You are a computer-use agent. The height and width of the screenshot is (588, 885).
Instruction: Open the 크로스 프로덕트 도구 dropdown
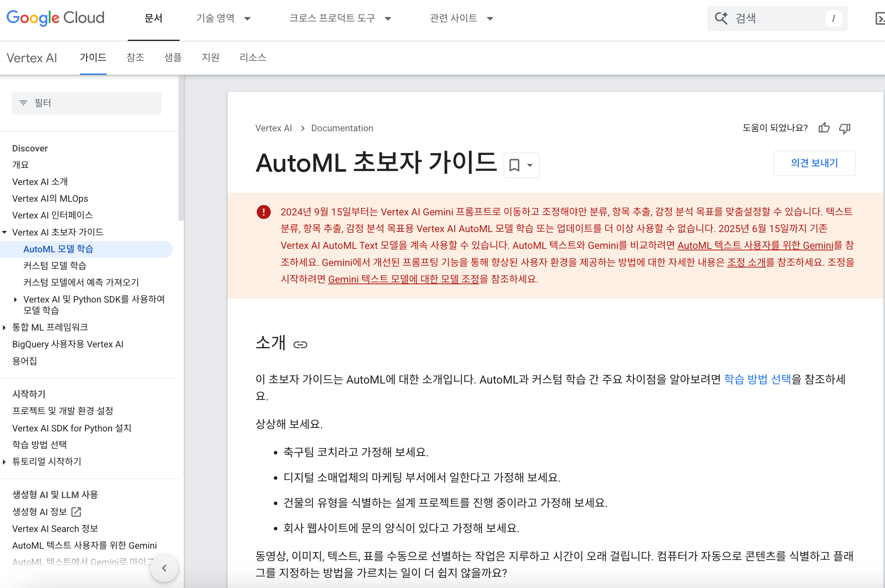340,18
